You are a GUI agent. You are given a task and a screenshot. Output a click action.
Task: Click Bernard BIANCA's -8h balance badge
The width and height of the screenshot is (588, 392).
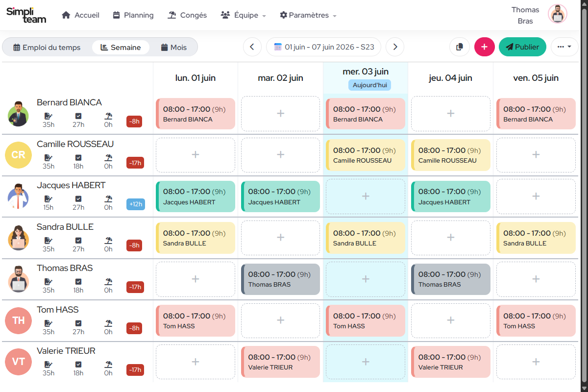pyautogui.click(x=134, y=121)
